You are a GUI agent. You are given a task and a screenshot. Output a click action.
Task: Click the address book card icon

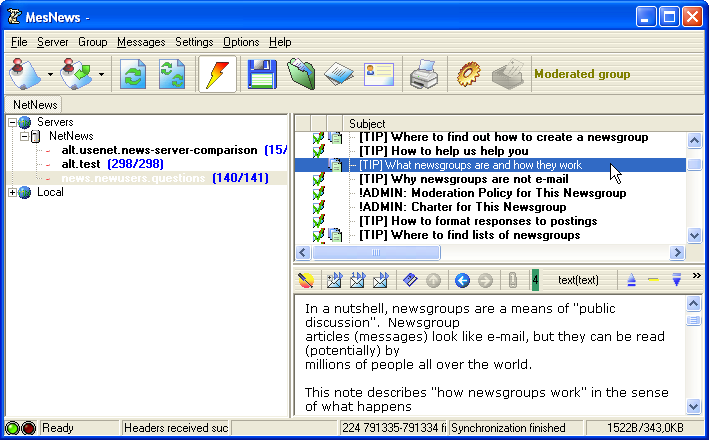(x=378, y=74)
